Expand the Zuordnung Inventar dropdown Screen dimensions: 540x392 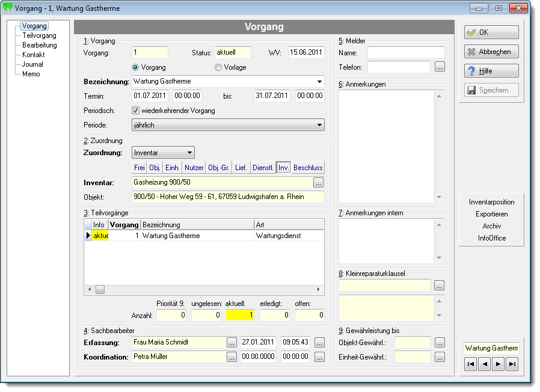[163, 153]
